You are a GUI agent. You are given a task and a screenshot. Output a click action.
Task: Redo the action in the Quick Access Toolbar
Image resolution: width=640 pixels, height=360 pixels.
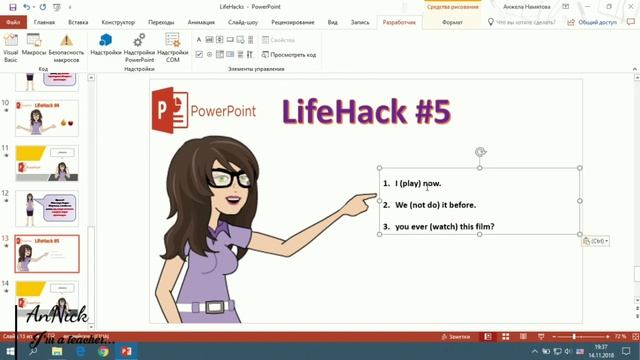(x=43, y=7)
